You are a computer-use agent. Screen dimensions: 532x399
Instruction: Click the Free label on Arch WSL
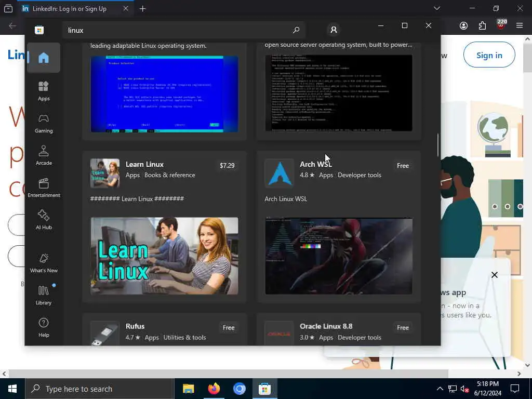[x=403, y=166]
